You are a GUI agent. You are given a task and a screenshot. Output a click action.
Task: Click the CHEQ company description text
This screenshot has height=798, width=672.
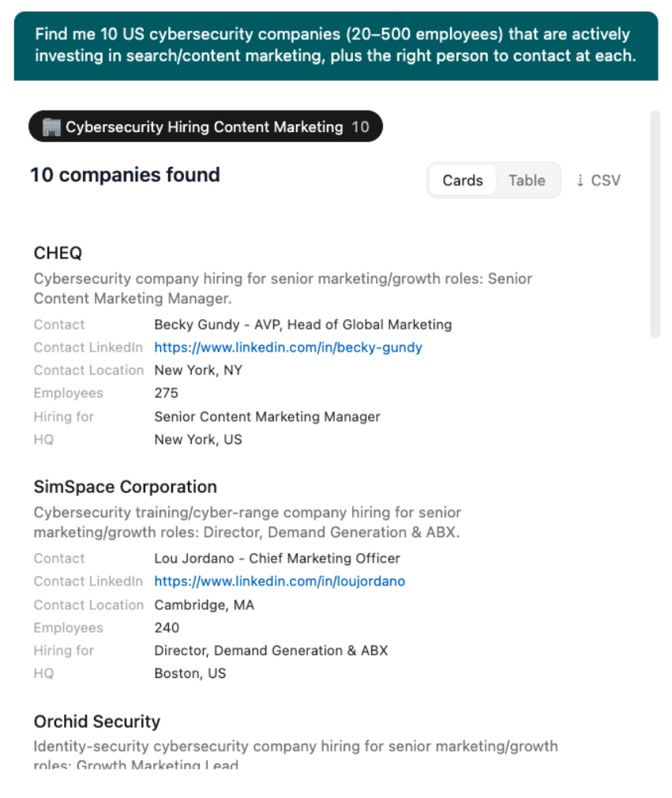283,288
